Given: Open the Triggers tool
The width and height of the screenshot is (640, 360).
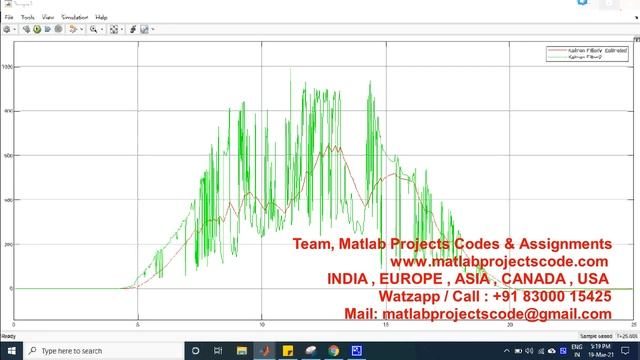Looking at the screenshot, I should coord(133,29).
